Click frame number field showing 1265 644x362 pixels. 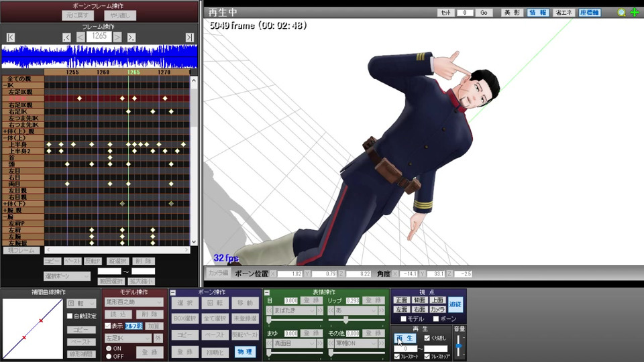pyautogui.click(x=99, y=37)
